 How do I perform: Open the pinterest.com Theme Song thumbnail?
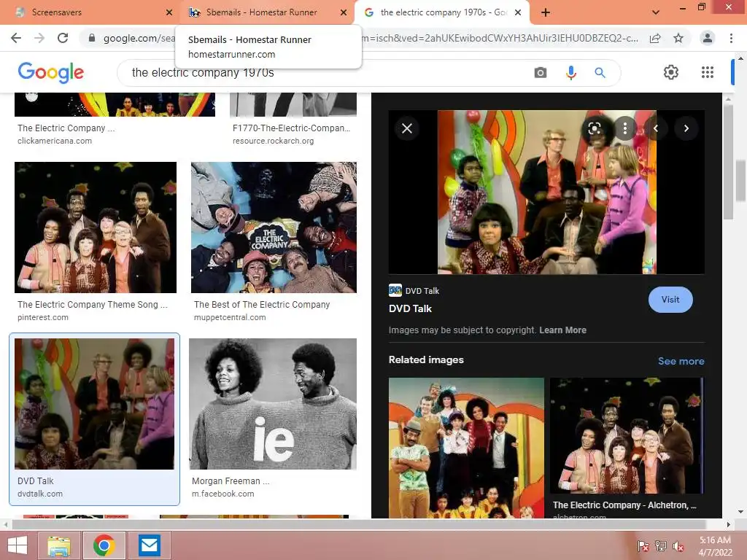[96, 227]
